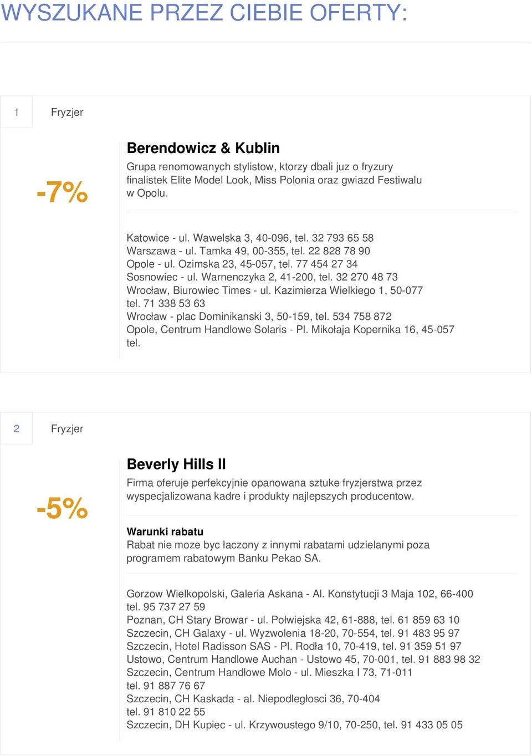Click the Poznan CH Stary Browar address line
Viewport: 532px width, 756px height.
coord(293,620)
